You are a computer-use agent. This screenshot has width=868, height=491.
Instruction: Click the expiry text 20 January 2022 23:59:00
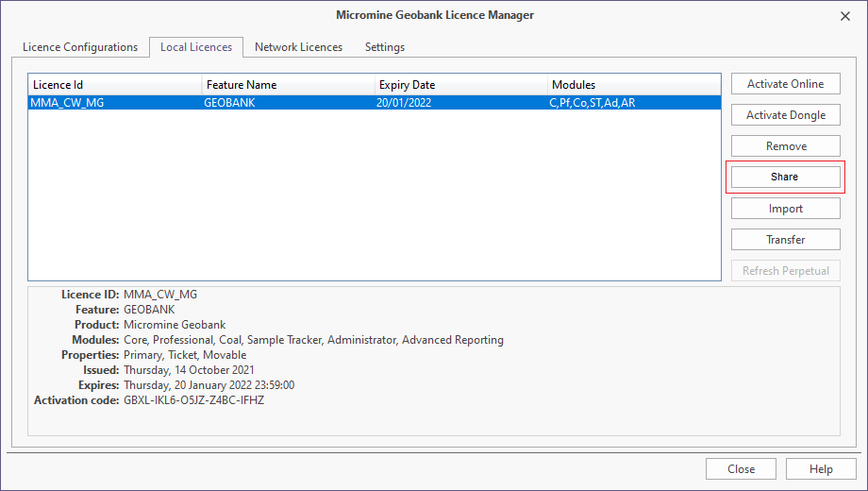click(234, 384)
